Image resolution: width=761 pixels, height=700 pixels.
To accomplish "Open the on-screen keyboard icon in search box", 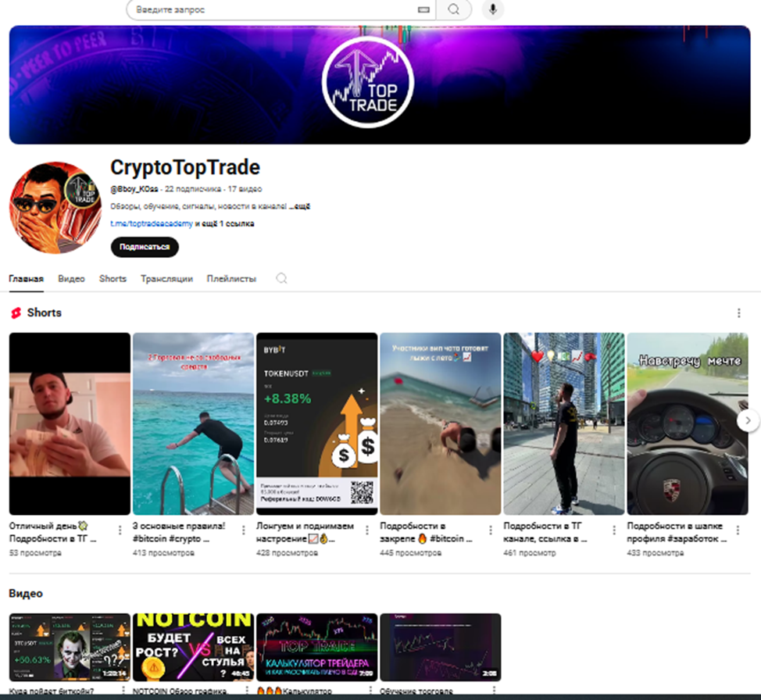I will tap(423, 9).
